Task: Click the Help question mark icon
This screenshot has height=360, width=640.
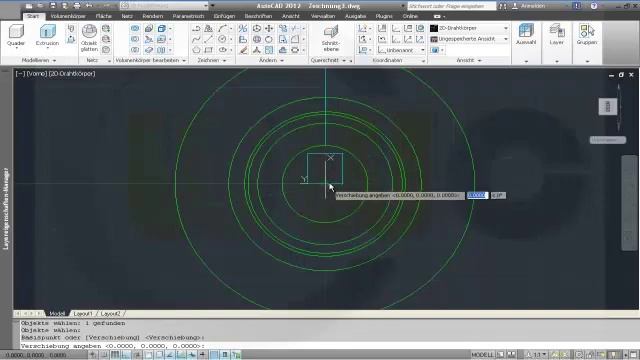Action: click(594, 6)
